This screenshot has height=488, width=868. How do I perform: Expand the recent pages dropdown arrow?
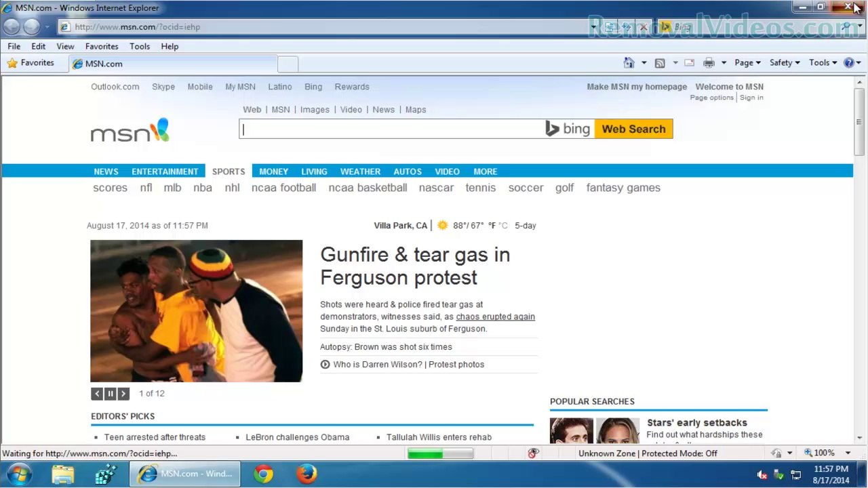point(47,27)
